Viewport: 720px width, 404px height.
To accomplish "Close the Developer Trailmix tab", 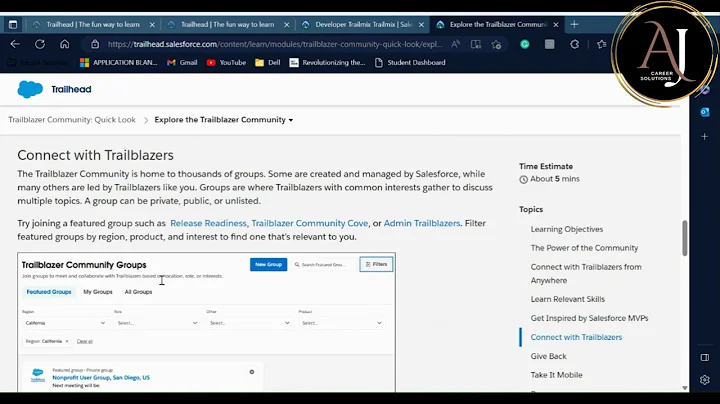I will click(x=421, y=25).
